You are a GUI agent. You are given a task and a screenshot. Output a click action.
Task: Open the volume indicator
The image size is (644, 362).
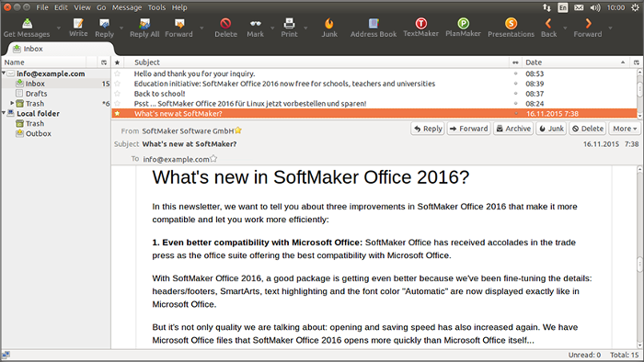click(x=595, y=7)
